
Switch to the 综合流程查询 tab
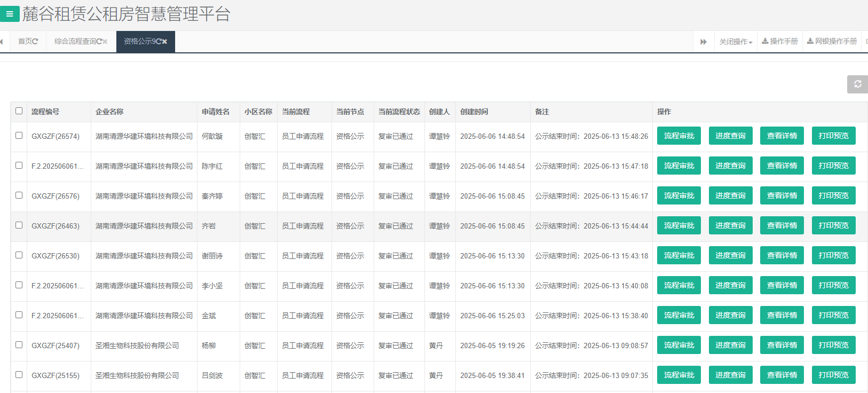click(x=75, y=42)
